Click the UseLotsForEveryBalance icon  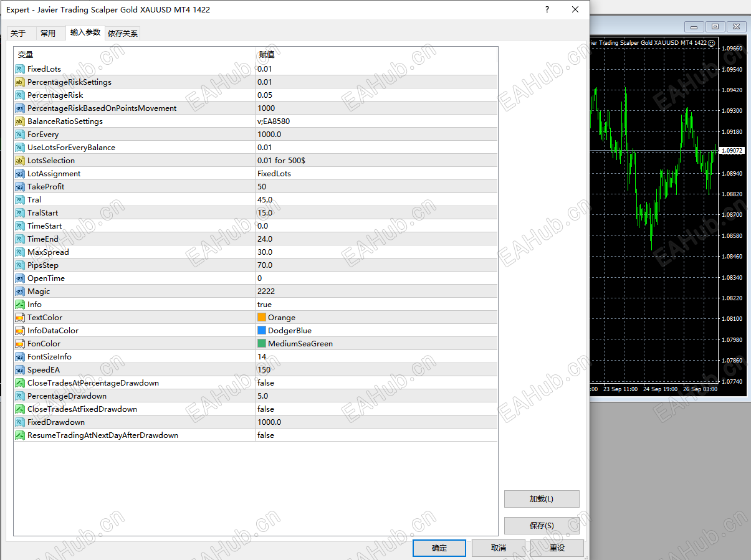pyautogui.click(x=20, y=148)
